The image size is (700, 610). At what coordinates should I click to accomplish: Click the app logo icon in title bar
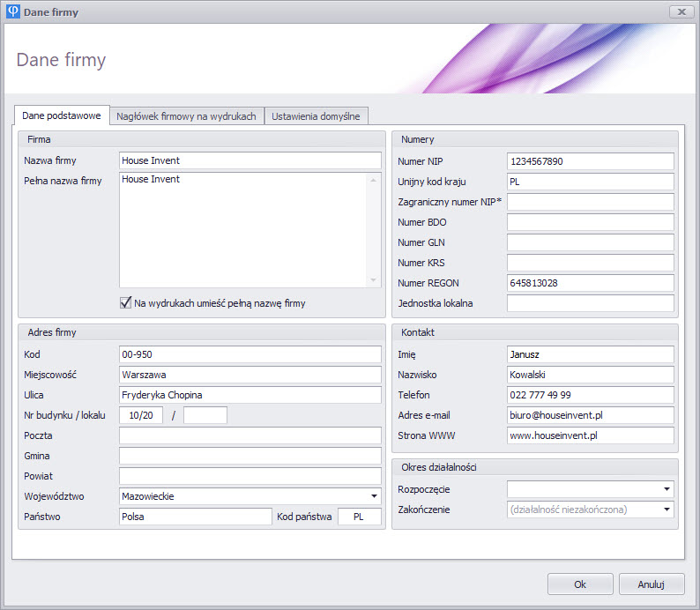[13, 11]
